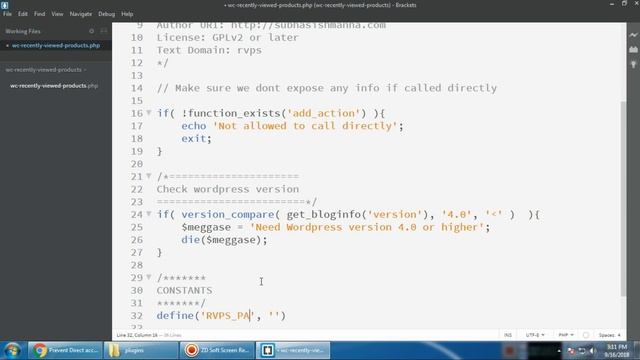This screenshot has height=360, width=640.
Task: Click the get_bloginfo function call
Action: tap(324, 214)
